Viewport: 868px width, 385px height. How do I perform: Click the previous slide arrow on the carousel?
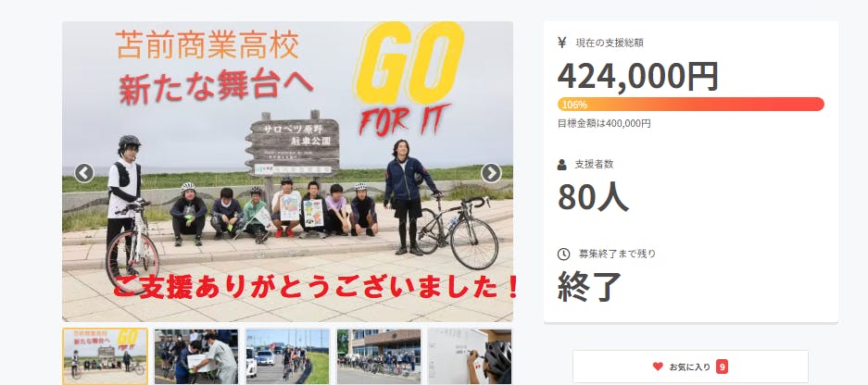[84, 173]
